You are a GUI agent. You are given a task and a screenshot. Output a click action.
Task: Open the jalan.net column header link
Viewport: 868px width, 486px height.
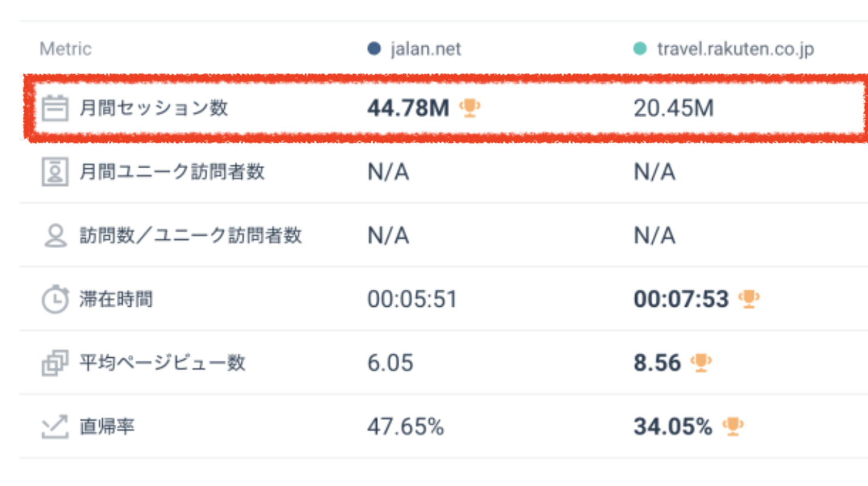(x=425, y=49)
